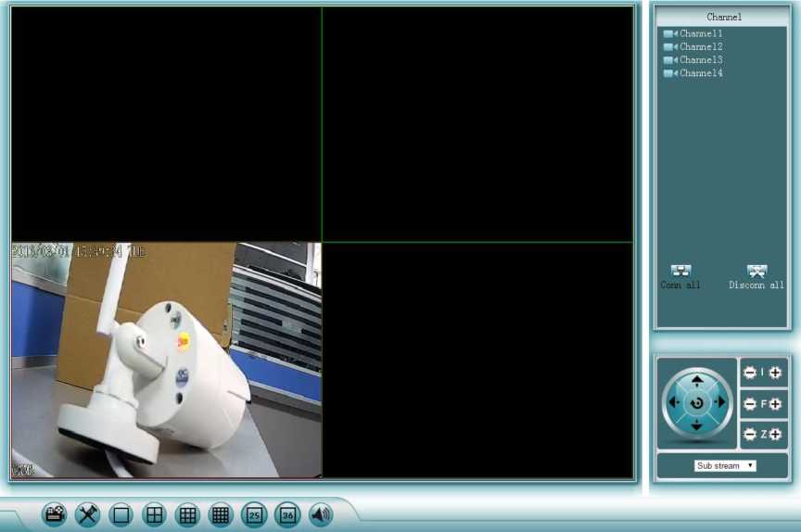Viewport: 801px width, 532px height.
Task: Click Disconn all to disconnect channels
Action: click(x=756, y=276)
